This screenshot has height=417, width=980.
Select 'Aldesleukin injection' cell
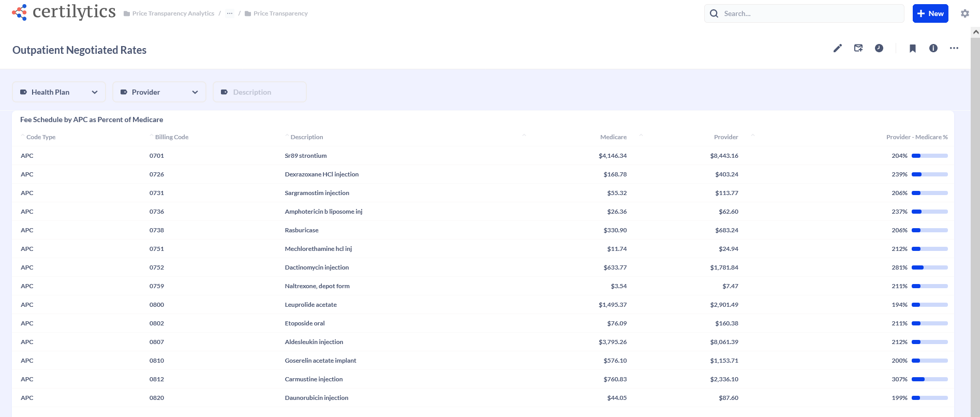point(314,342)
